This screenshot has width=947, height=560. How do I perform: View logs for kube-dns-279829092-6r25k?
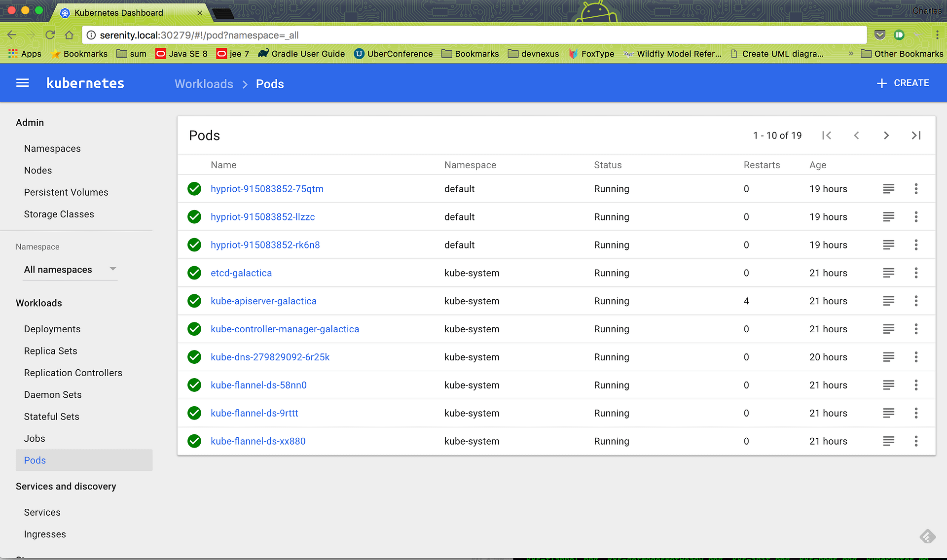(x=889, y=357)
